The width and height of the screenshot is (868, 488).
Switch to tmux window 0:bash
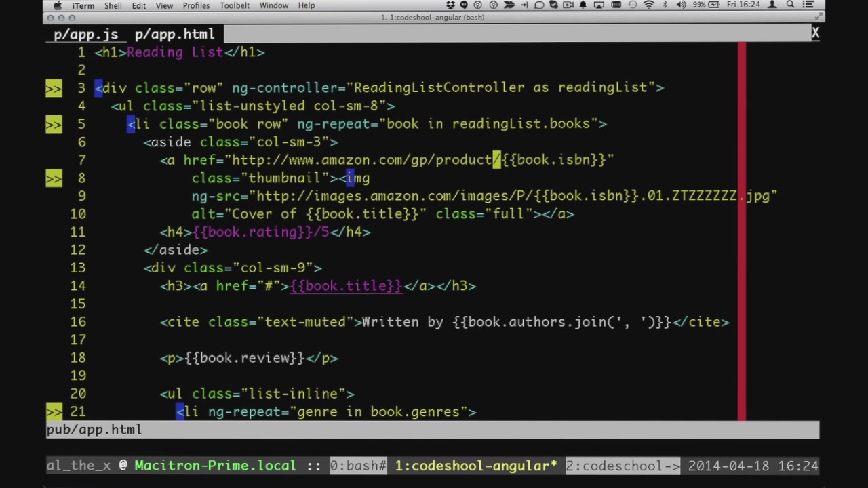click(x=357, y=466)
